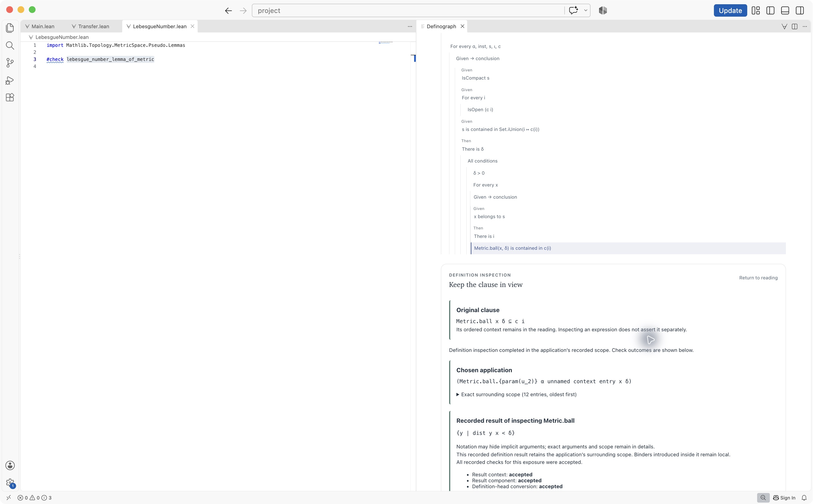
Task: Open editor group more actions ellipsis
Action: pyautogui.click(x=410, y=26)
